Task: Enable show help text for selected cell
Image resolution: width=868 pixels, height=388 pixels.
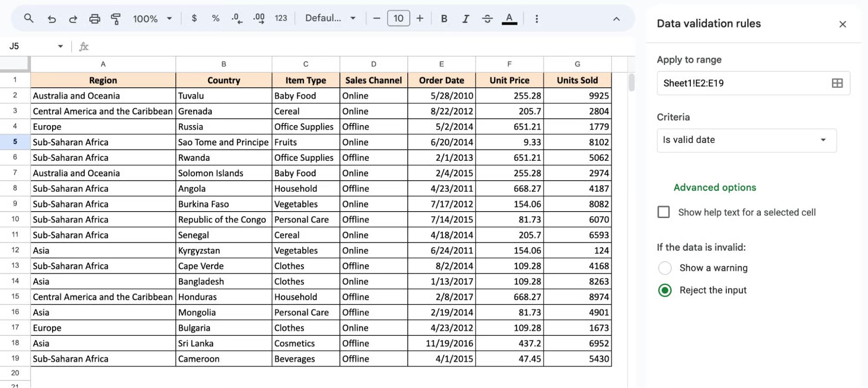Action: click(663, 212)
